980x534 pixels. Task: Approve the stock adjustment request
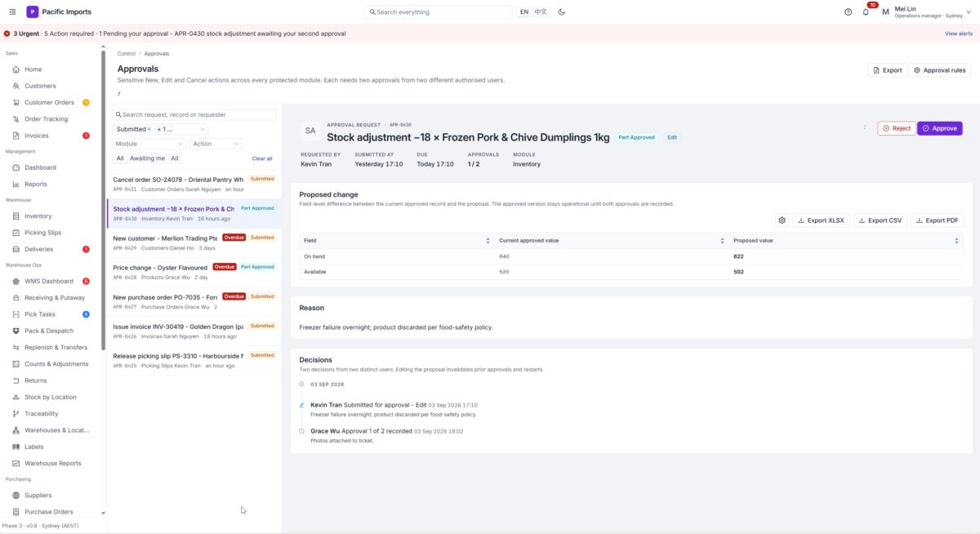point(939,128)
